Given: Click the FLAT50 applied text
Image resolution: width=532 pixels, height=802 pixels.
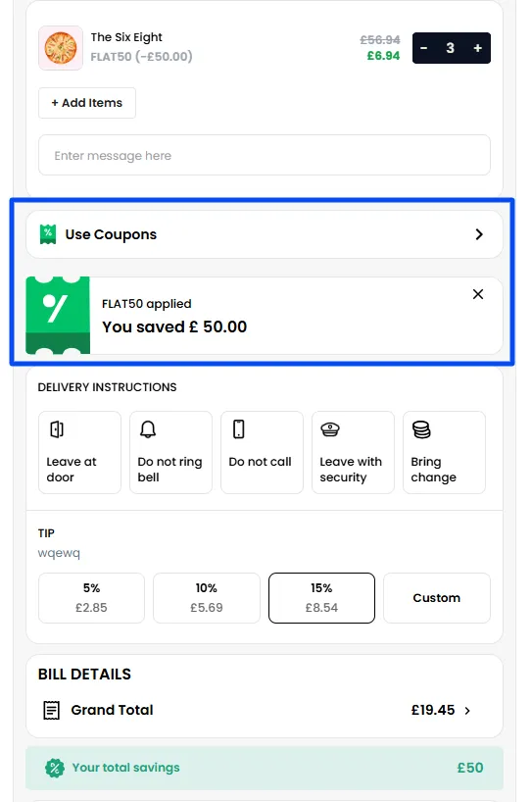Looking at the screenshot, I should tap(147, 304).
